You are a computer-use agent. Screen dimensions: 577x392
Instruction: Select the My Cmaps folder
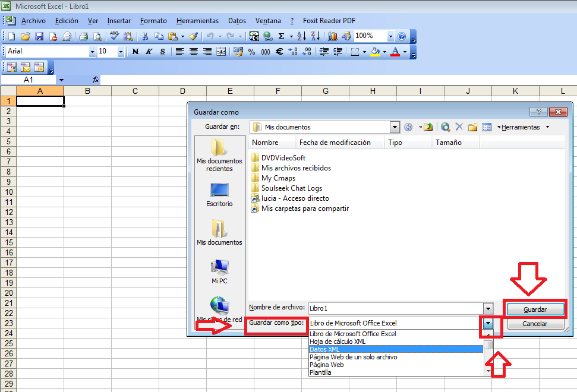coord(273,178)
